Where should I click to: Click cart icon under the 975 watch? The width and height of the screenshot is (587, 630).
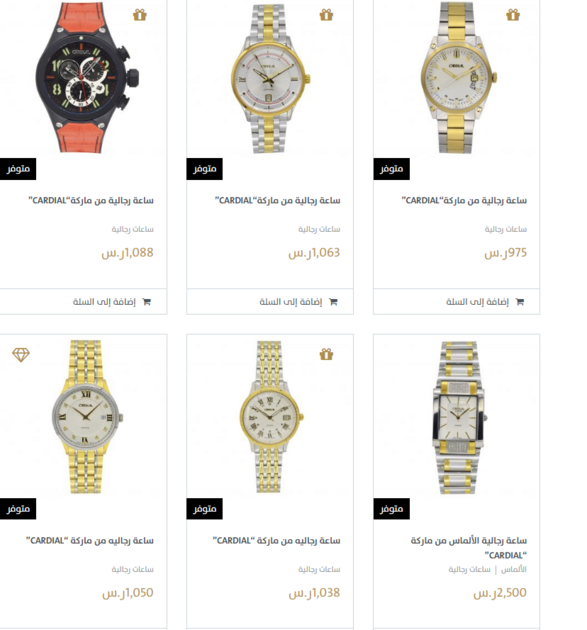click(x=520, y=301)
